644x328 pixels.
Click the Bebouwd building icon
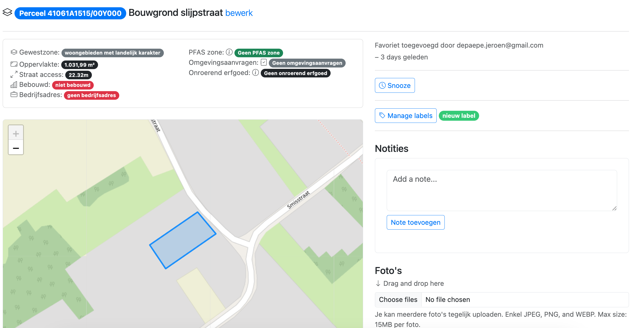pos(14,85)
